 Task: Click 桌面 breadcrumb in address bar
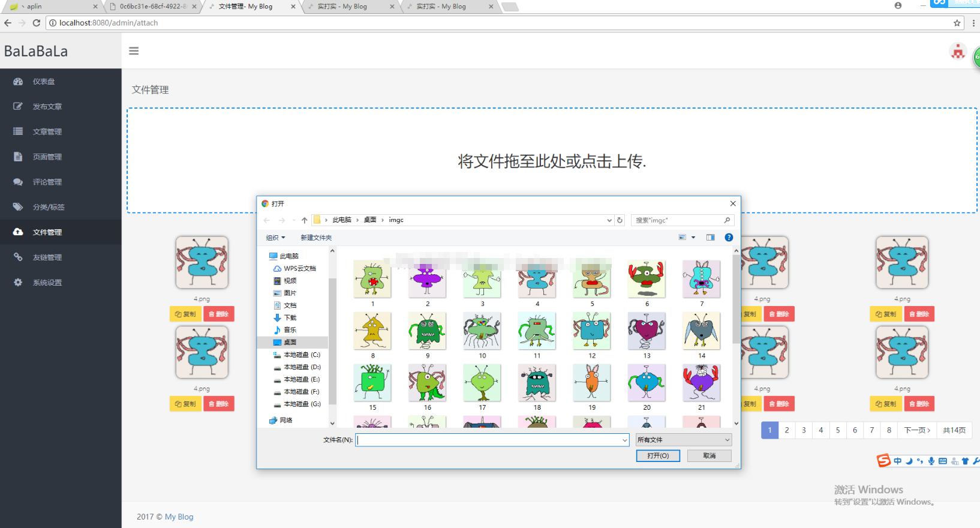click(x=370, y=220)
